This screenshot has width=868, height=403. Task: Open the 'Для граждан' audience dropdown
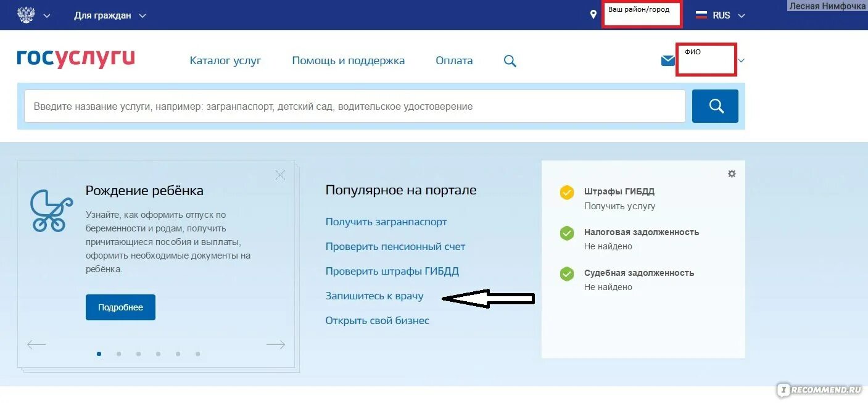click(x=110, y=15)
